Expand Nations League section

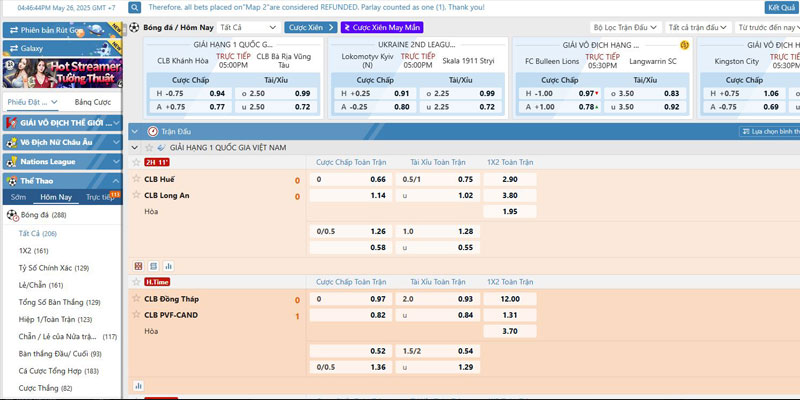[x=62, y=162]
